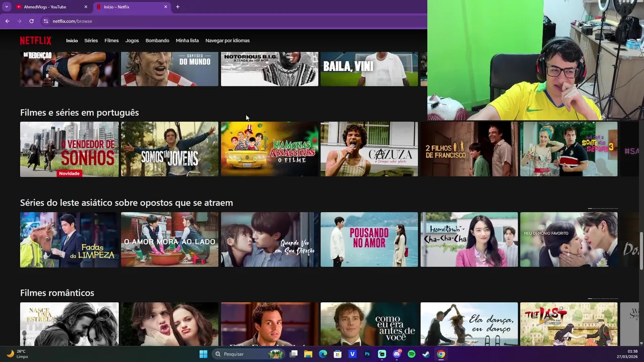Open Navegar por idiomas

pyautogui.click(x=227, y=41)
